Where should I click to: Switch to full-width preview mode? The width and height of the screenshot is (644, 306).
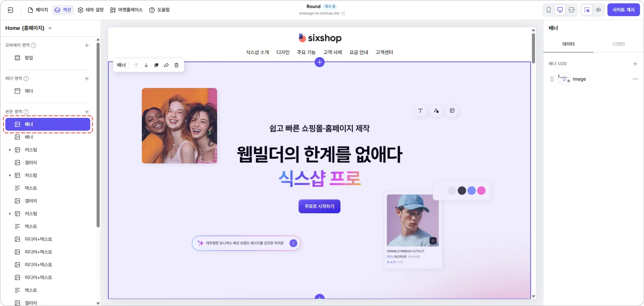pyautogui.click(x=572, y=10)
